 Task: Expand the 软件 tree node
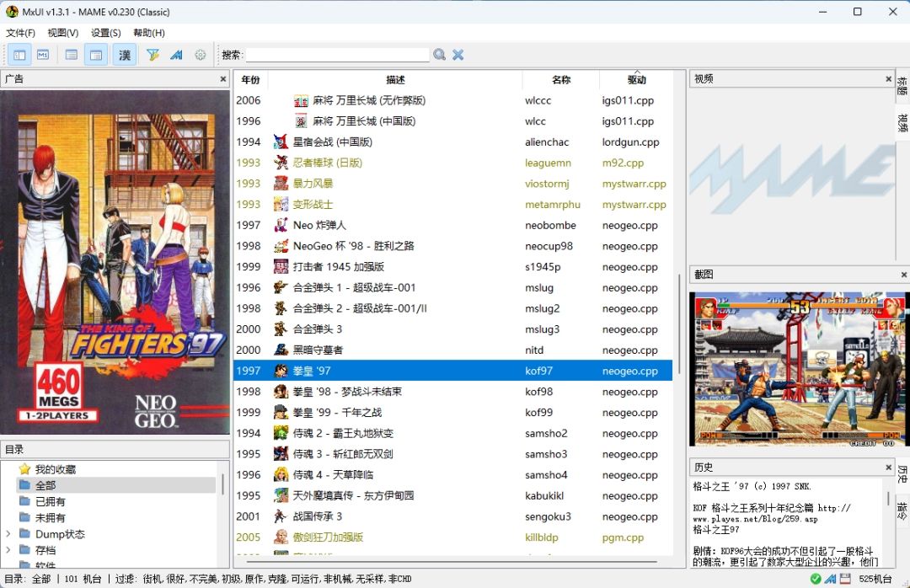[x=8, y=566]
